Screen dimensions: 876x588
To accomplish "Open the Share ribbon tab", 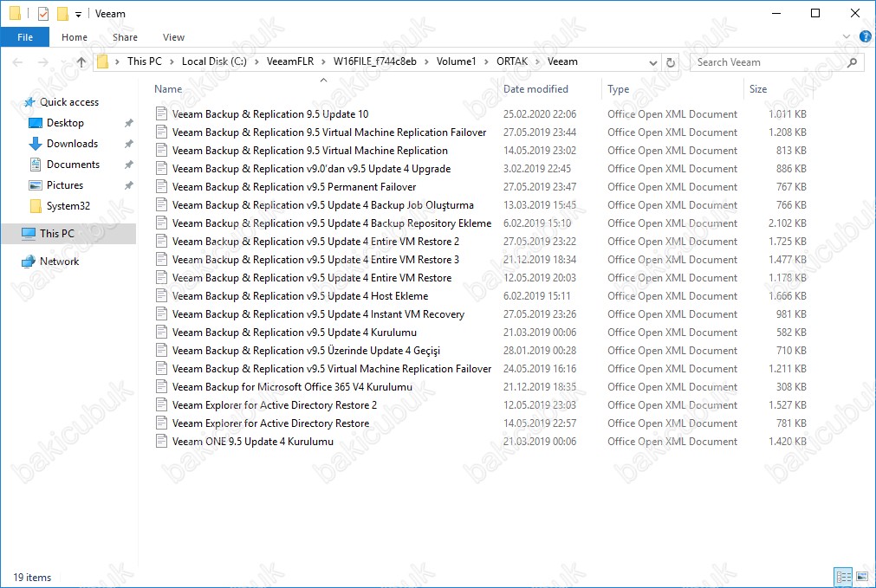I will [125, 37].
